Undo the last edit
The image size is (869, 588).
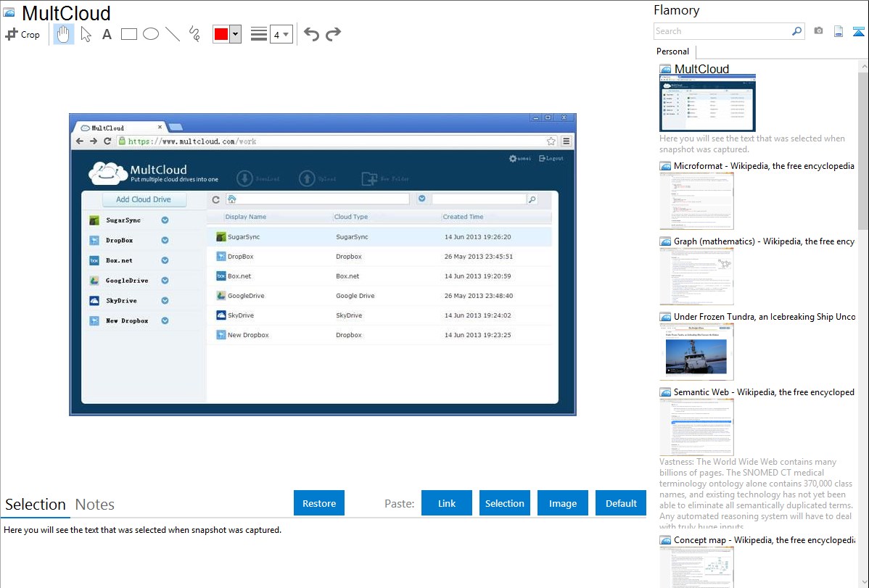[x=311, y=34]
